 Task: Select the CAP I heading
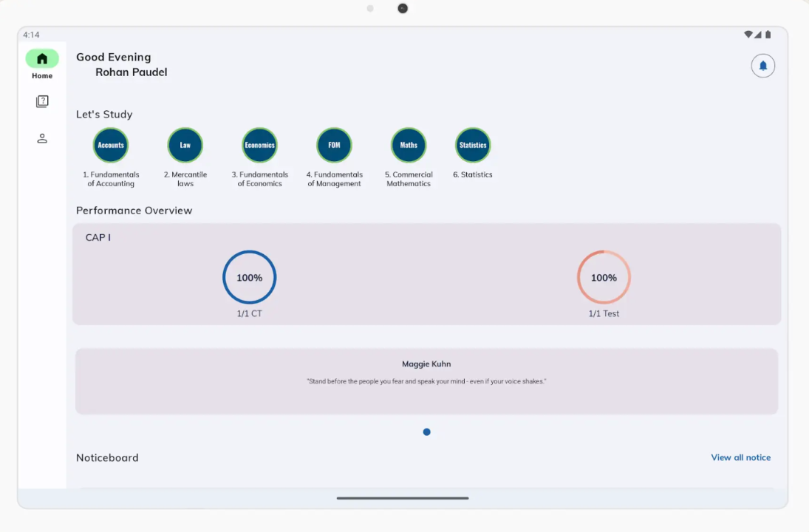tap(98, 237)
